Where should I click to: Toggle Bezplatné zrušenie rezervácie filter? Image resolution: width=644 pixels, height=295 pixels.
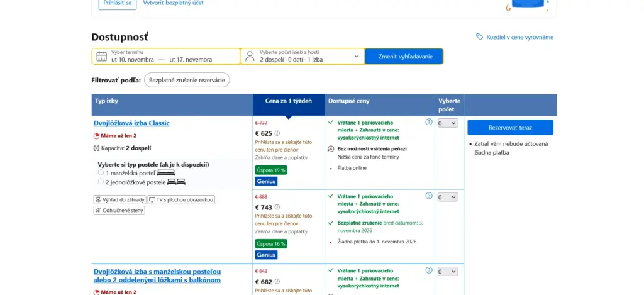coord(187,80)
